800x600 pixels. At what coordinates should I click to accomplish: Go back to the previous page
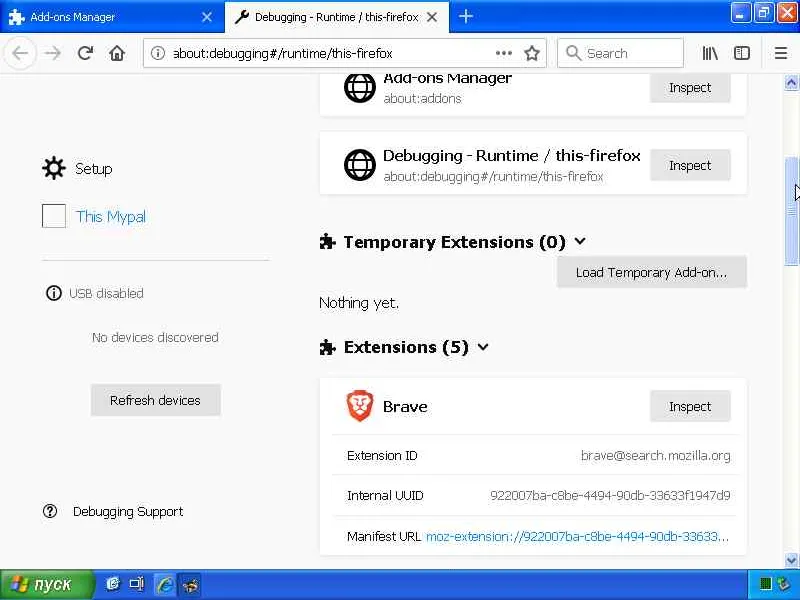point(20,53)
